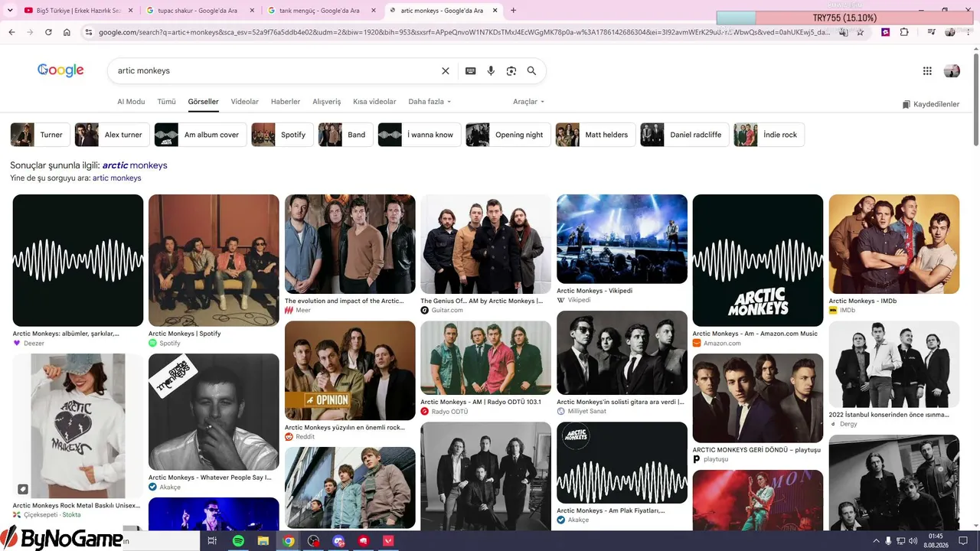Open the Radyo ODTÜ 103.1 image result
This screenshot has width=980, height=551.
click(485, 357)
